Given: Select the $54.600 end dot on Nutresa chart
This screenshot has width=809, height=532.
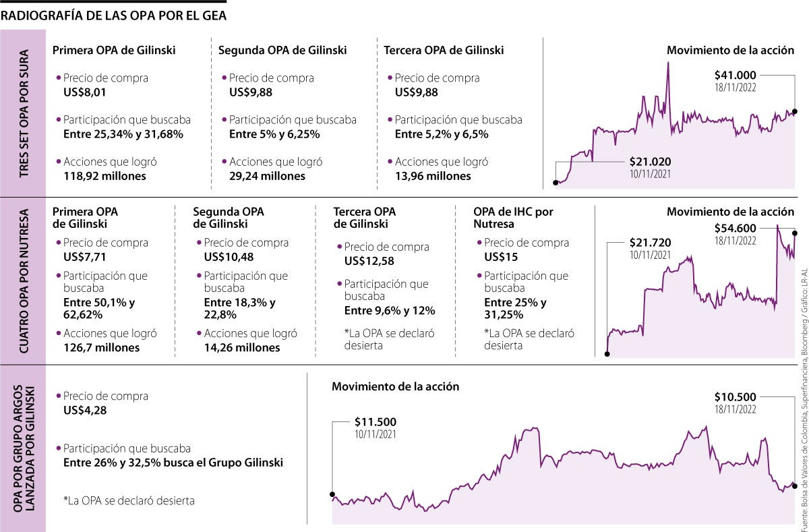Looking at the screenshot, I should (x=795, y=234).
